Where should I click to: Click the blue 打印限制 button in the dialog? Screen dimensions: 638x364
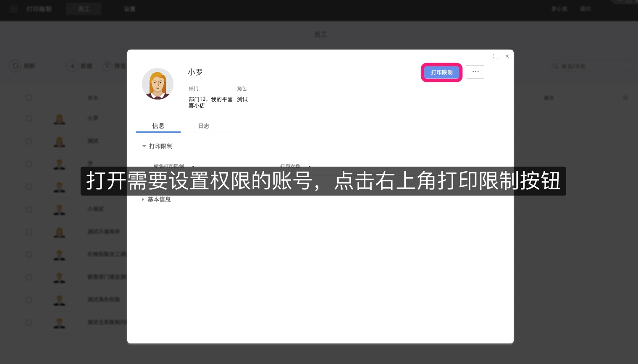pyautogui.click(x=442, y=72)
